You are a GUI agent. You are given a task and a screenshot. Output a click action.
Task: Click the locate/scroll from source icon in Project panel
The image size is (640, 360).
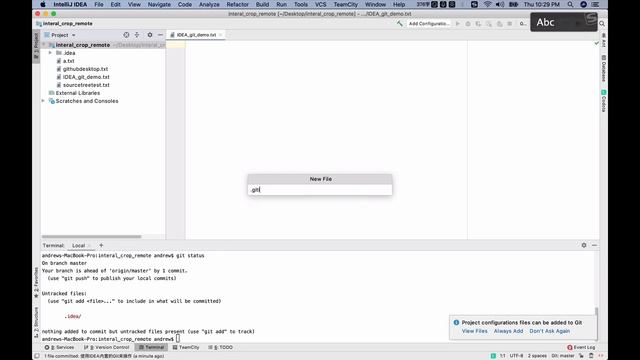tap(126, 35)
